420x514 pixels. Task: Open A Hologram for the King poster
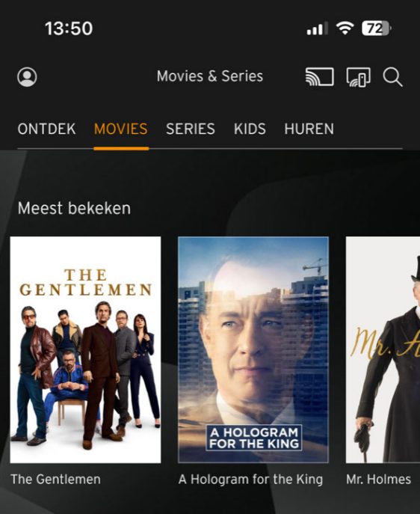click(x=253, y=349)
